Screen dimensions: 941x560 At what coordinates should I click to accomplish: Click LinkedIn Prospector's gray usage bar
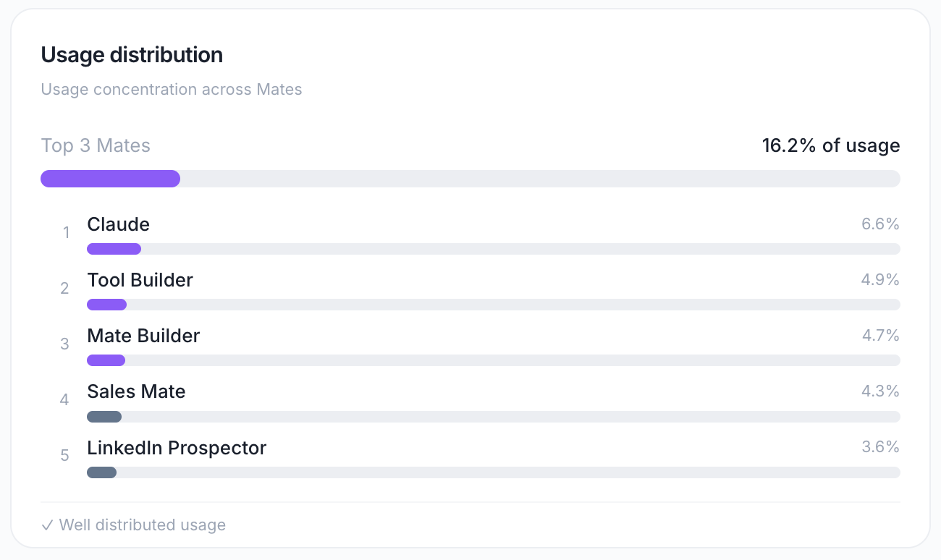click(101, 472)
